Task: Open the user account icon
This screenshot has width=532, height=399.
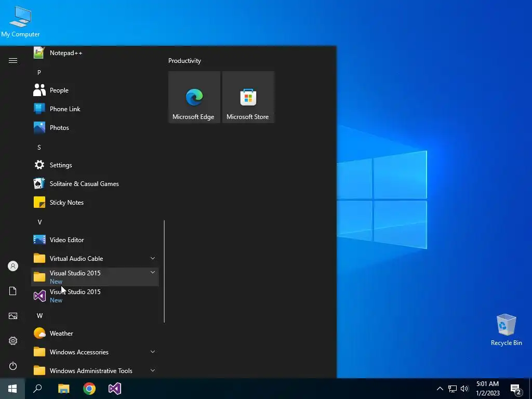Action: 13,266
